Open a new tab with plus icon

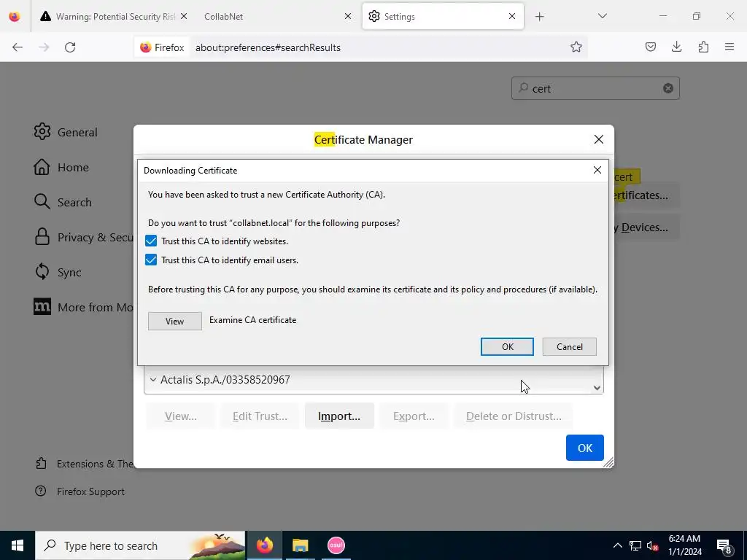[539, 17]
